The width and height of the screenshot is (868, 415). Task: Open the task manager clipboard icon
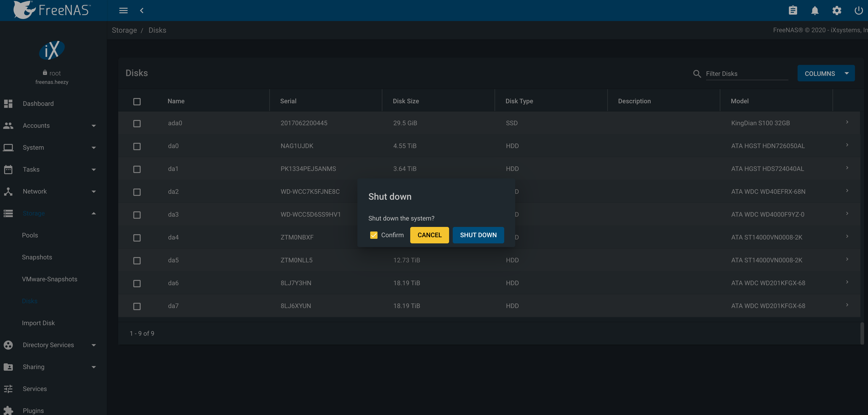793,11
